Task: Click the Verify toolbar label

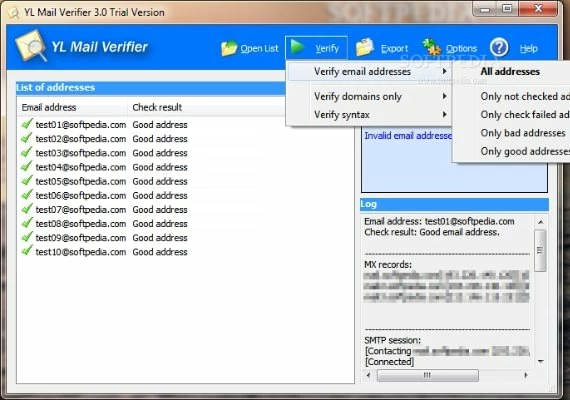Action: tap(327, 48)
